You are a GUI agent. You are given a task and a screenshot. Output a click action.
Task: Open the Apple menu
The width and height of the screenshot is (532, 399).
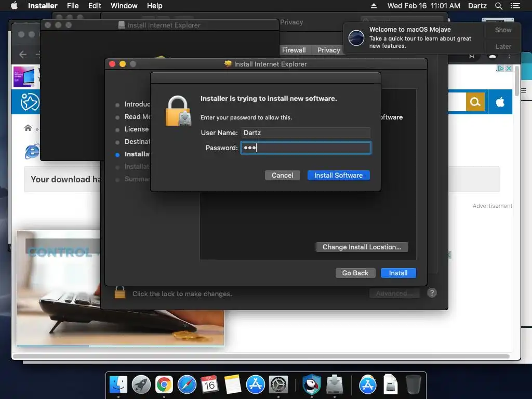click(x=14, y=6)
